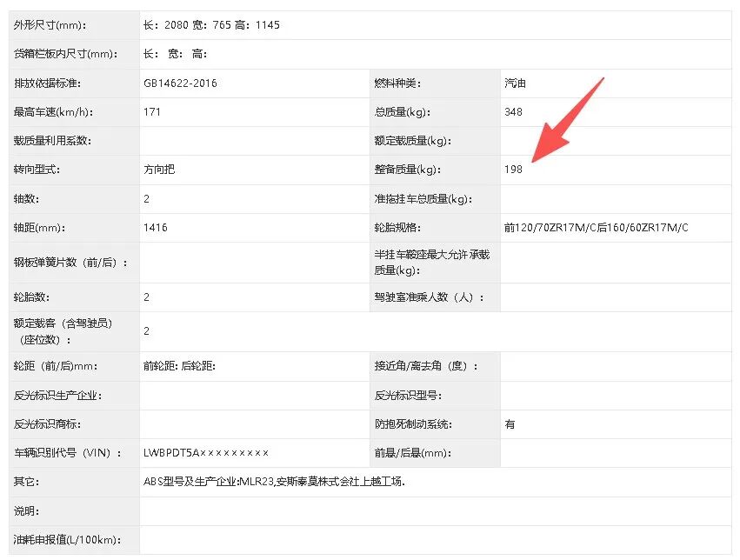Select the steering type value 方向把
The height and width of the screenshot is (560, 740).
tap(159, 170)
